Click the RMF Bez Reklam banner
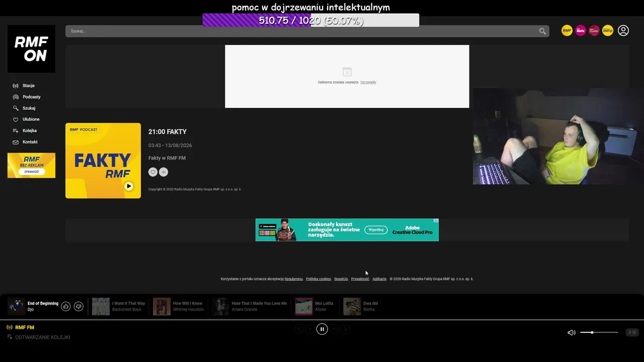 click(31, 165)
